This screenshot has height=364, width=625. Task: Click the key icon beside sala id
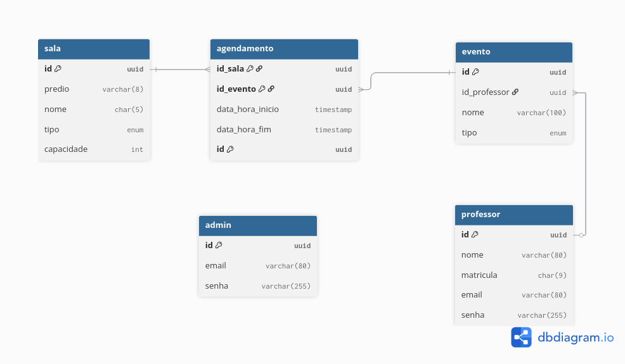point(58,69)
